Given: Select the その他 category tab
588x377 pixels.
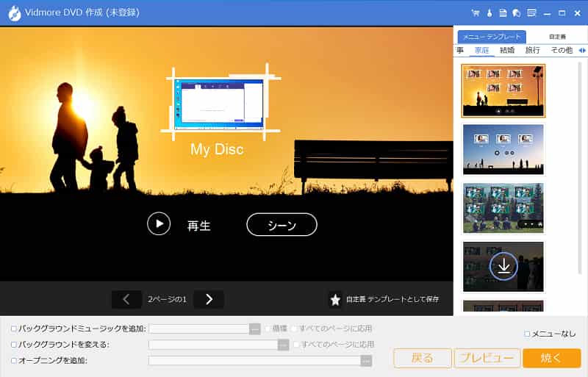Looking at the screenshot, I should (562, 50).
